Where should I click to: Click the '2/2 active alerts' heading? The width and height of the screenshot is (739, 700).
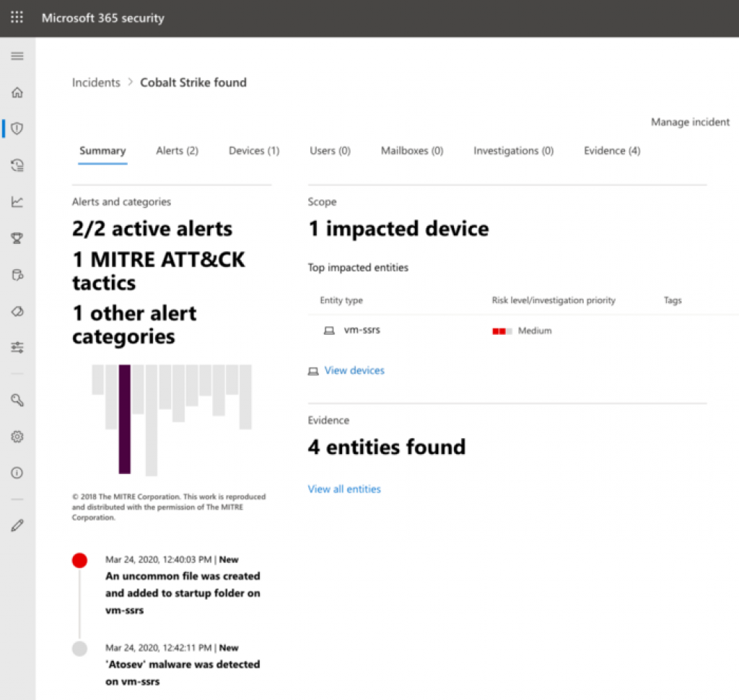tap(152, 229)
